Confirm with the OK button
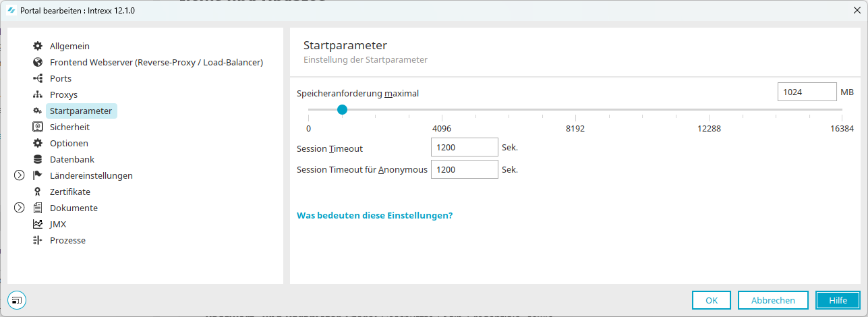Screen dimensions: 868x317 712,300
